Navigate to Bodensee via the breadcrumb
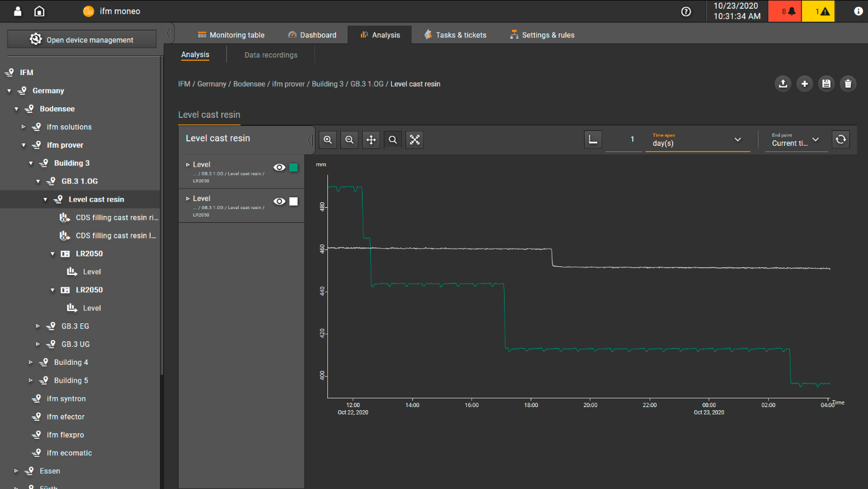 pos(249,83)
